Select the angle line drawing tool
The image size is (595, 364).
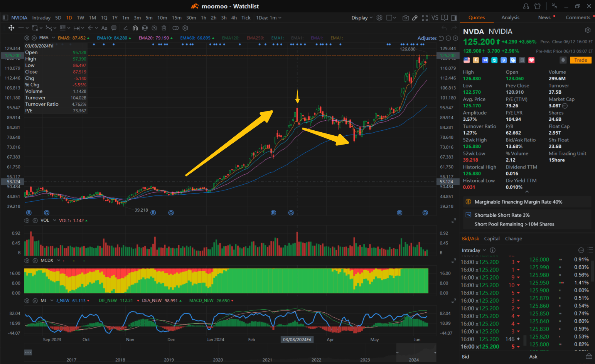tap(125, 28)
